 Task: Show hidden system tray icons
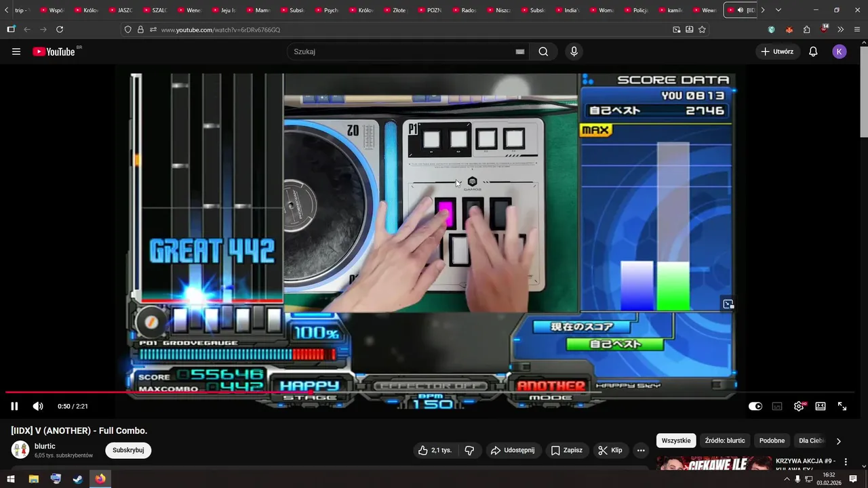(787, 479)
